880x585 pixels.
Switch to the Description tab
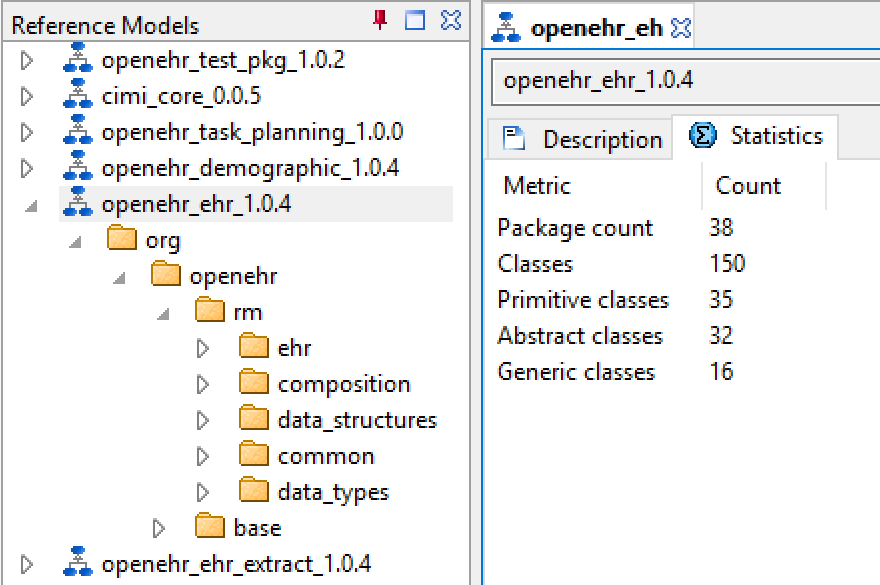pos(581,139)
